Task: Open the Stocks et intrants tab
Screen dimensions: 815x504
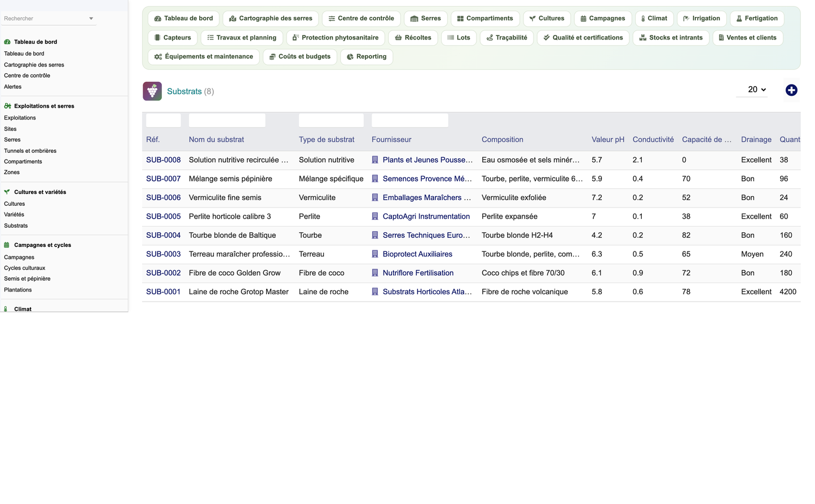Action: coord(671,38)
